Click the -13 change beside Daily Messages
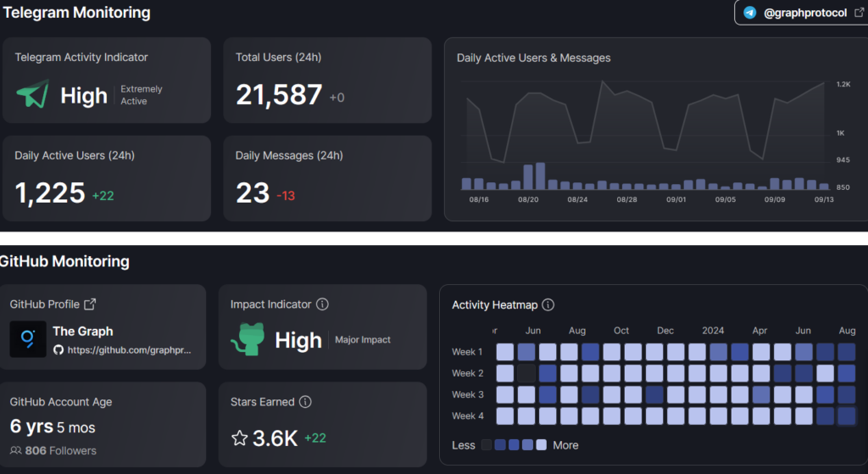Viewport: 868px width, 474px height. pos(286,196)
